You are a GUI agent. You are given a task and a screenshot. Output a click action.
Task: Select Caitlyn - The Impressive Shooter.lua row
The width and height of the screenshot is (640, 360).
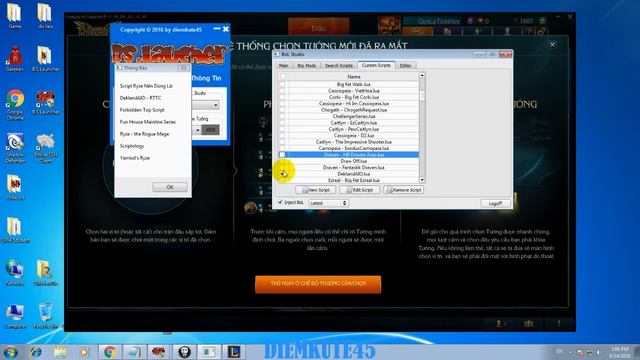click(x=353, y=142)
